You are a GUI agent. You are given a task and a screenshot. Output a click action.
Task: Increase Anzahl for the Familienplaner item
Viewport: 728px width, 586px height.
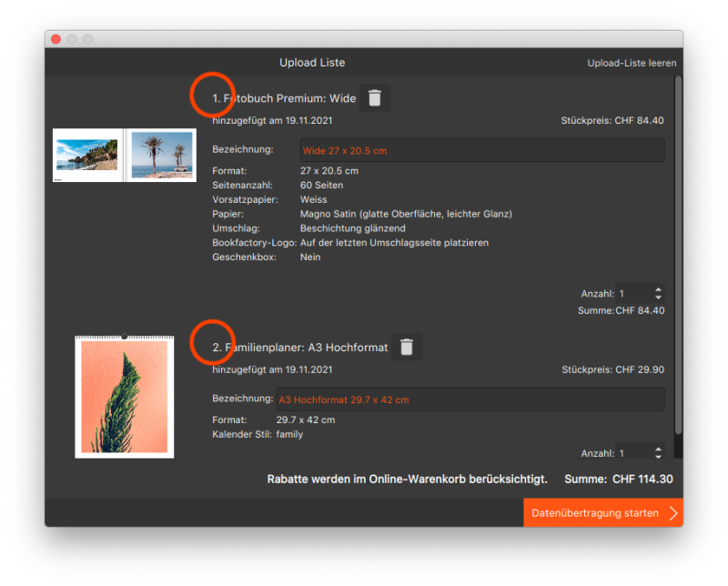[658, 448]
